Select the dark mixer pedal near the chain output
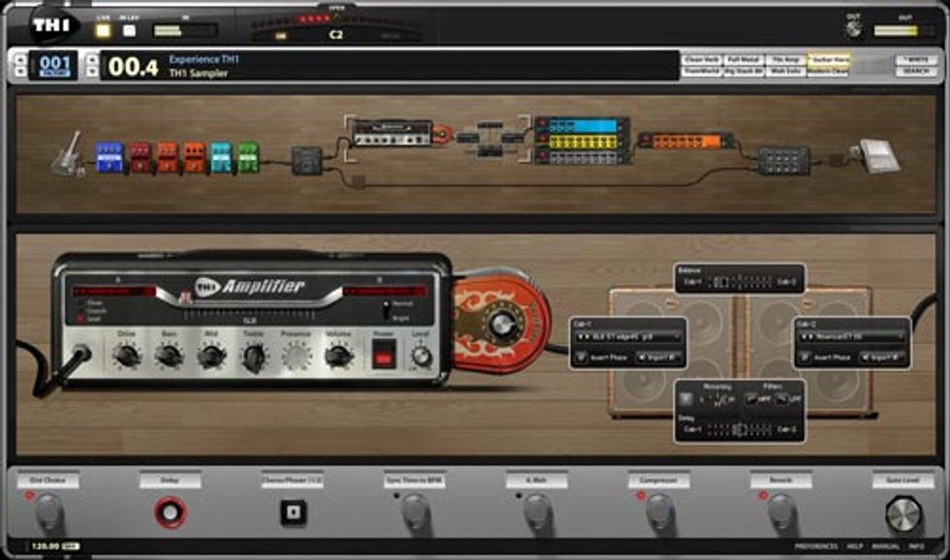Viewport: 950px width, 560px height. (783, 161)
